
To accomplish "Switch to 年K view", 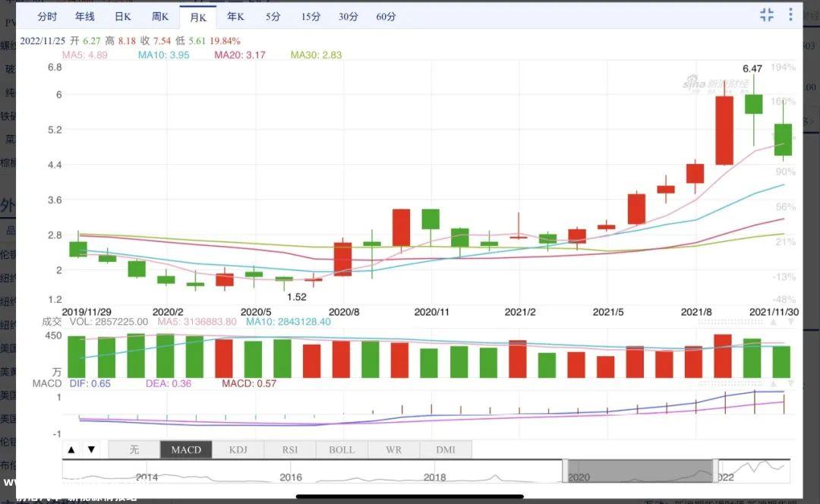I will (x=235, y=17).
